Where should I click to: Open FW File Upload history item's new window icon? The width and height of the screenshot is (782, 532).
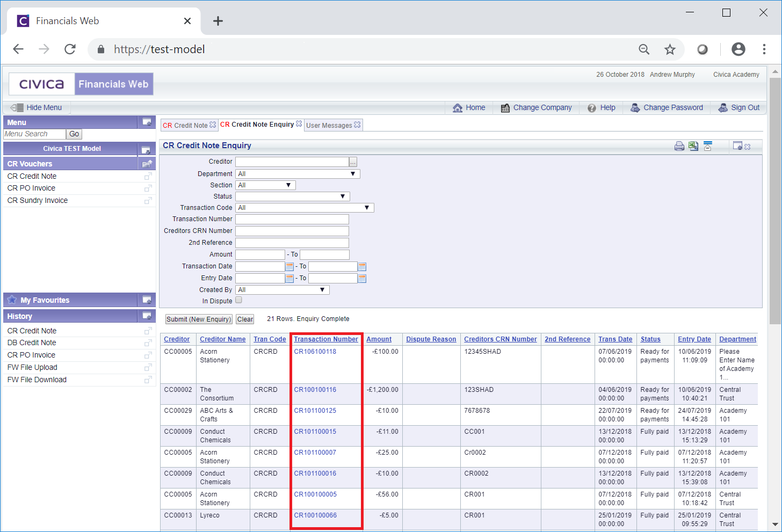(148, 368)
